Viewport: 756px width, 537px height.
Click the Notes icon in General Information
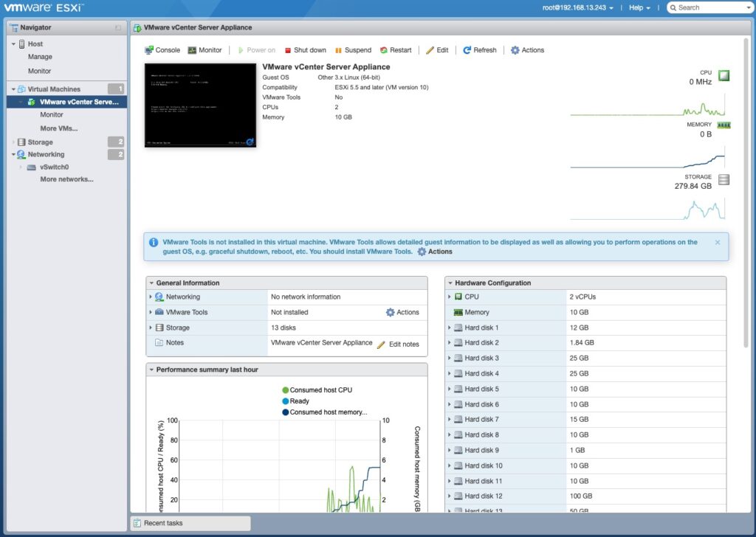coord(159,342)
